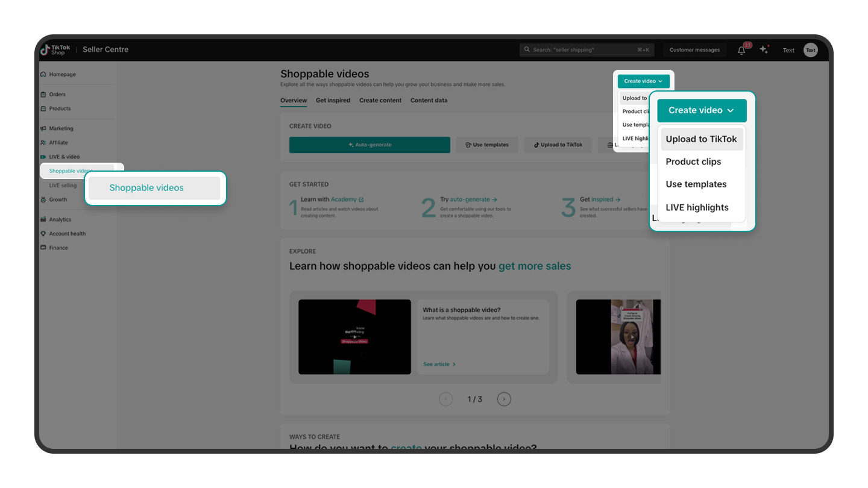Advance to next carousel slide arrow
The image size is (868, 488).
pyautogui.click(x=504, y=399)
